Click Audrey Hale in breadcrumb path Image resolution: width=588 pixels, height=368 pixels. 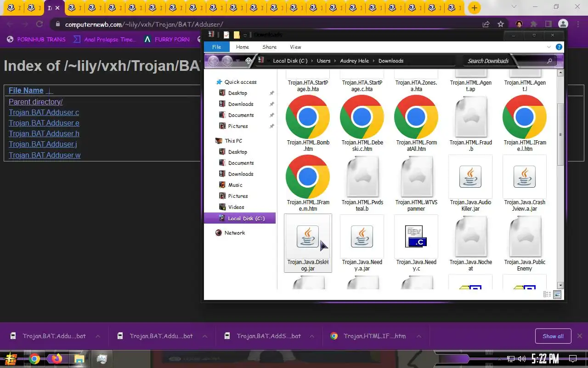[355, 61]
